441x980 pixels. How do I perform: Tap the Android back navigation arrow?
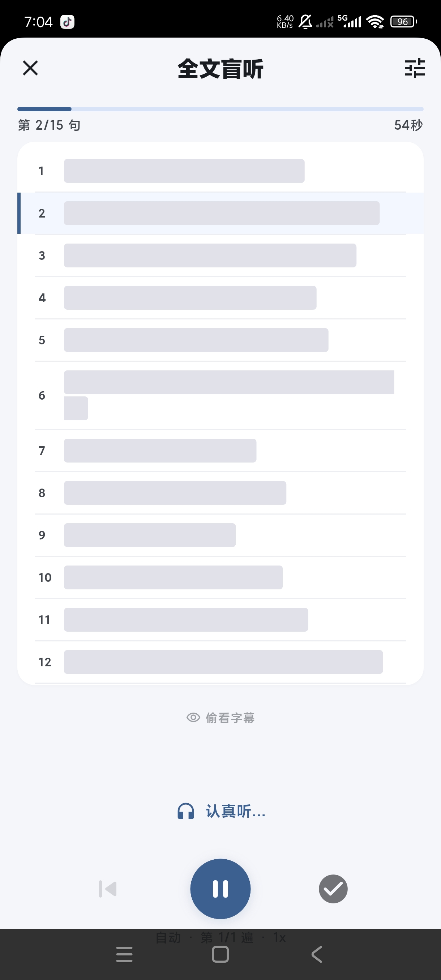click(x=317, y=954)
